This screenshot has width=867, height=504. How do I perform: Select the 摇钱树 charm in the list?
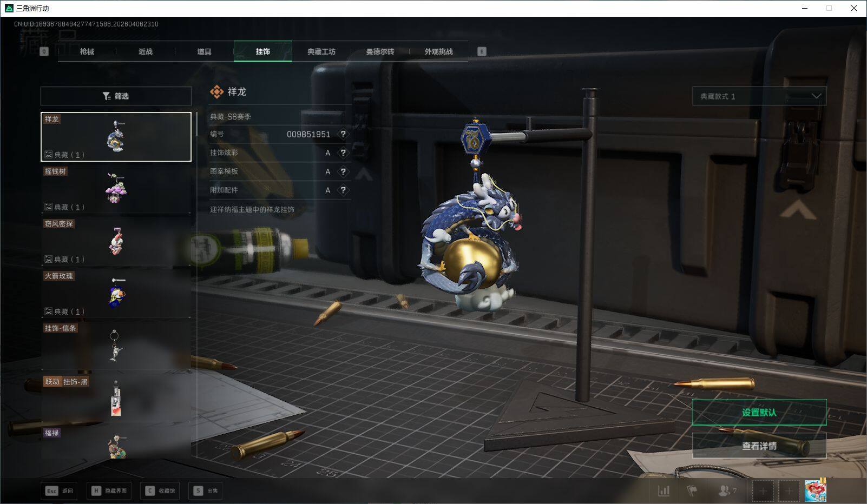click(x=116, y=189)
